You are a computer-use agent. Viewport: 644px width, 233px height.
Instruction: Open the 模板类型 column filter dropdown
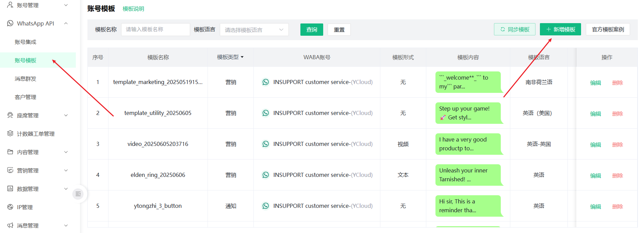(x=242, y=57)
